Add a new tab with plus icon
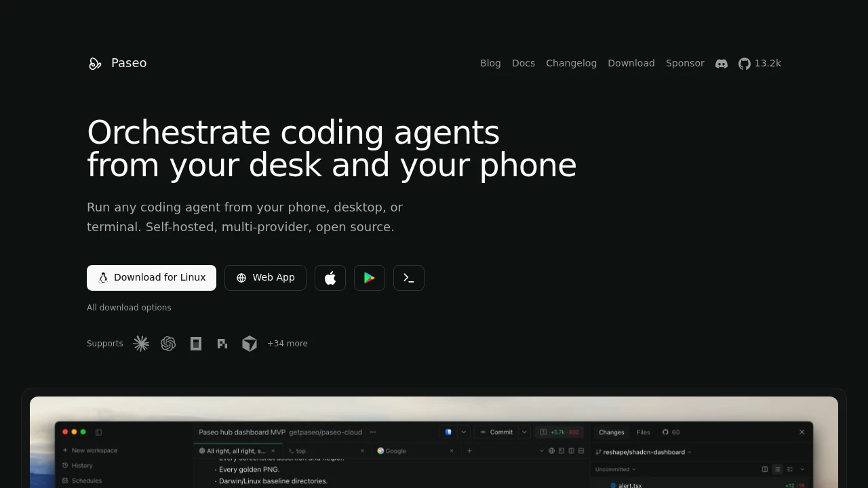This screenshot has width=868, height=488. point(469,451)
